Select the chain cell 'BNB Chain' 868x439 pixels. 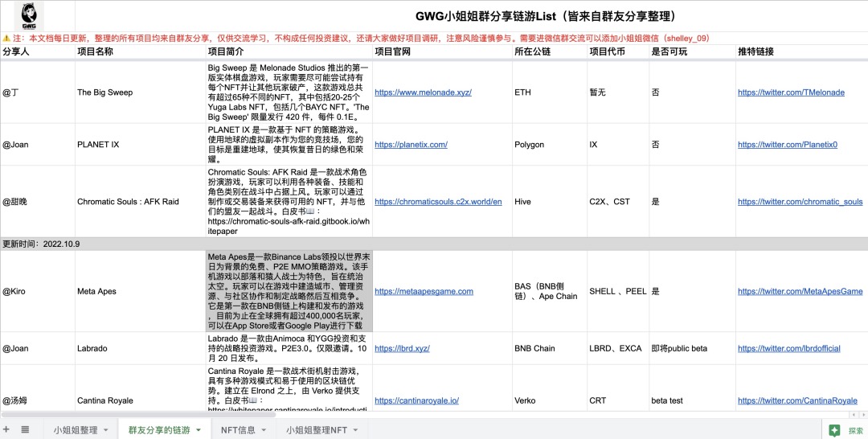coord(550,348)
